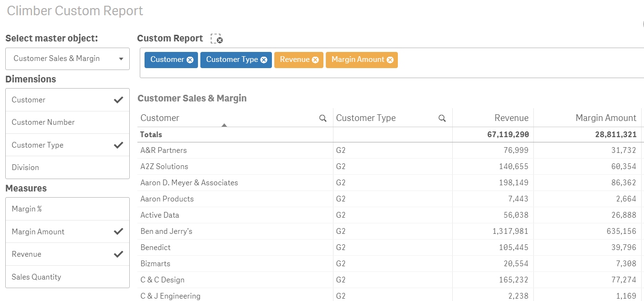Click revenue value 198,149
Screen dimensions: 644x301
point(514,183)
